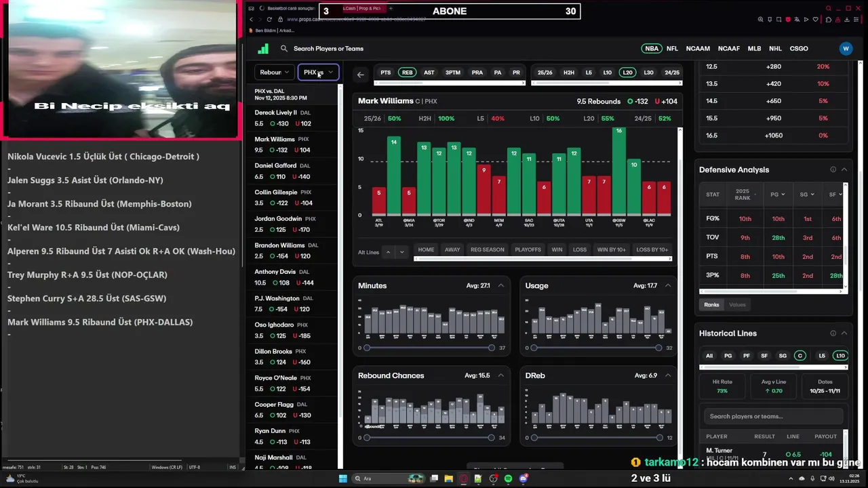Image resolution: width=868 pixels, height=488 pixels.
Task: Select the 3PTM stat tab
Action: coord(453,73)
